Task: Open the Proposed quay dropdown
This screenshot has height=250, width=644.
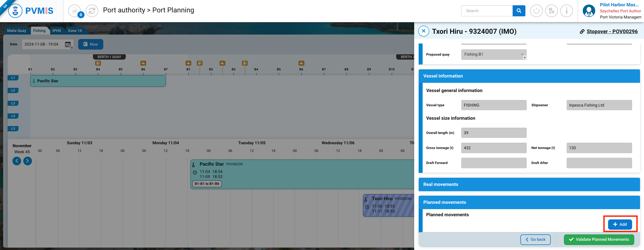Action: tap(493, 54)
